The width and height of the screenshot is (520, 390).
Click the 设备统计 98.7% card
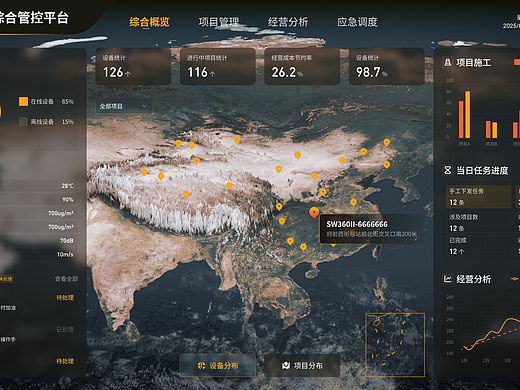click(387, 66)
